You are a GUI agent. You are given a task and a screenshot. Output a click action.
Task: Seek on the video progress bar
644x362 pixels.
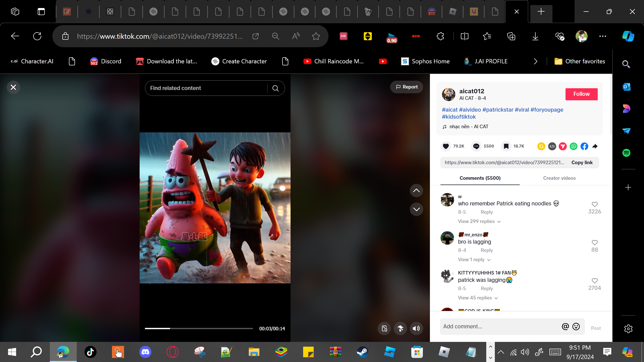click(x=199, y=328)
